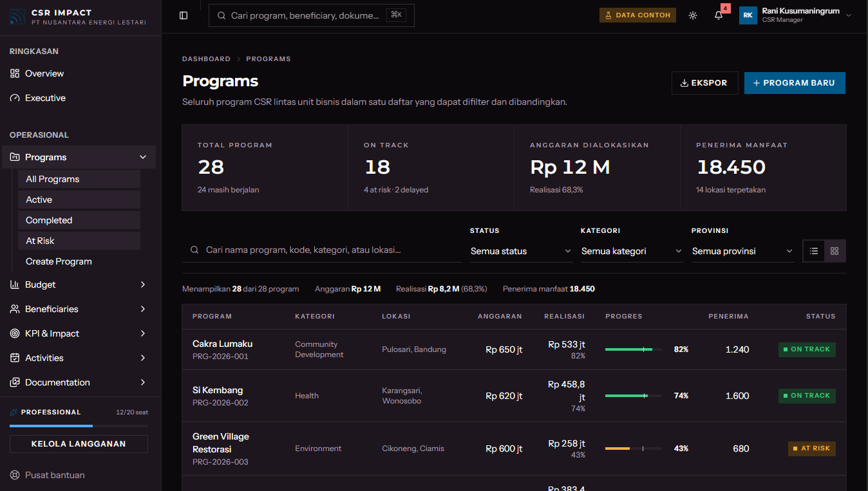Switch to grid view layout
This screenshot has width=868, height=491.
835,251
